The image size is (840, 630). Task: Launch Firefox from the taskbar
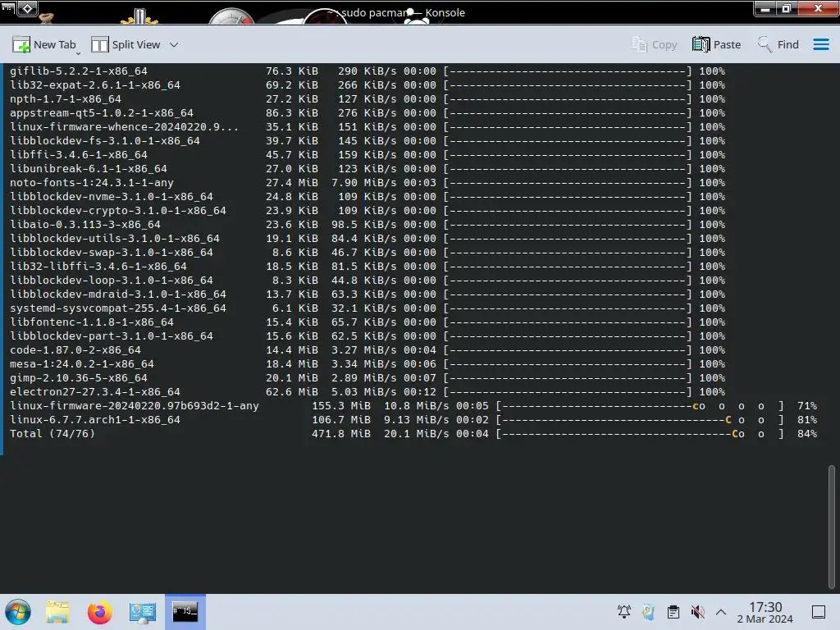[99, 612]
